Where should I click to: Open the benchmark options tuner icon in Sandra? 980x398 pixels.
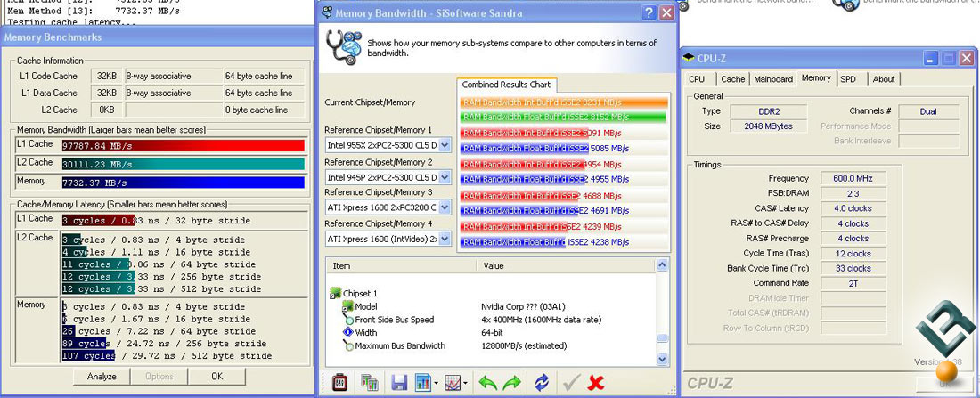(x=339, y=382)
